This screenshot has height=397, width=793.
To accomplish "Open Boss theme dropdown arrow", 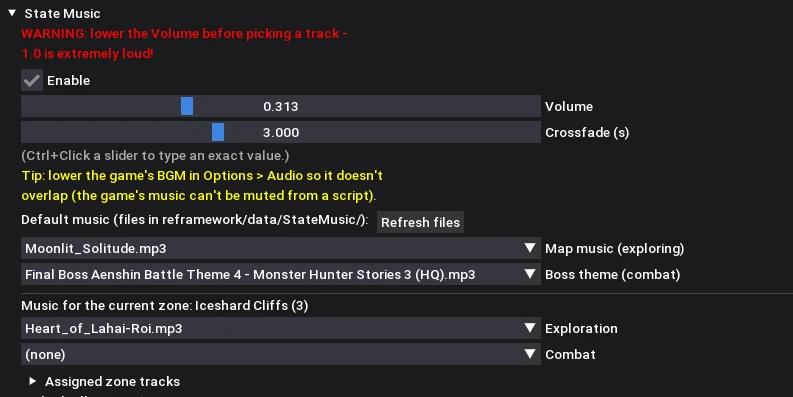I will (530, 274).
